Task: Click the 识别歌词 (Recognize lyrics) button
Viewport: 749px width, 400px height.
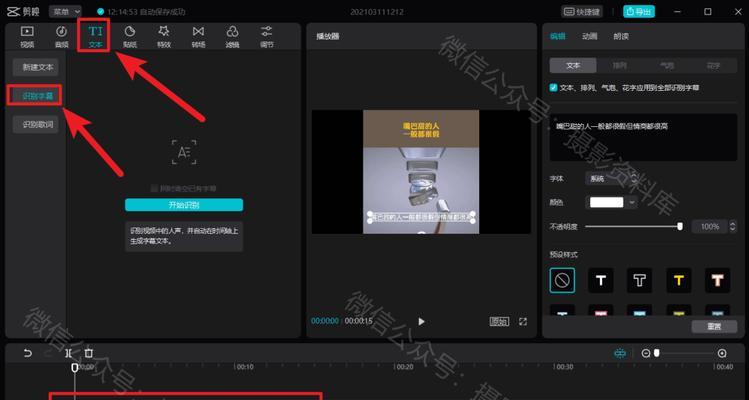Action: pos(36,124)
